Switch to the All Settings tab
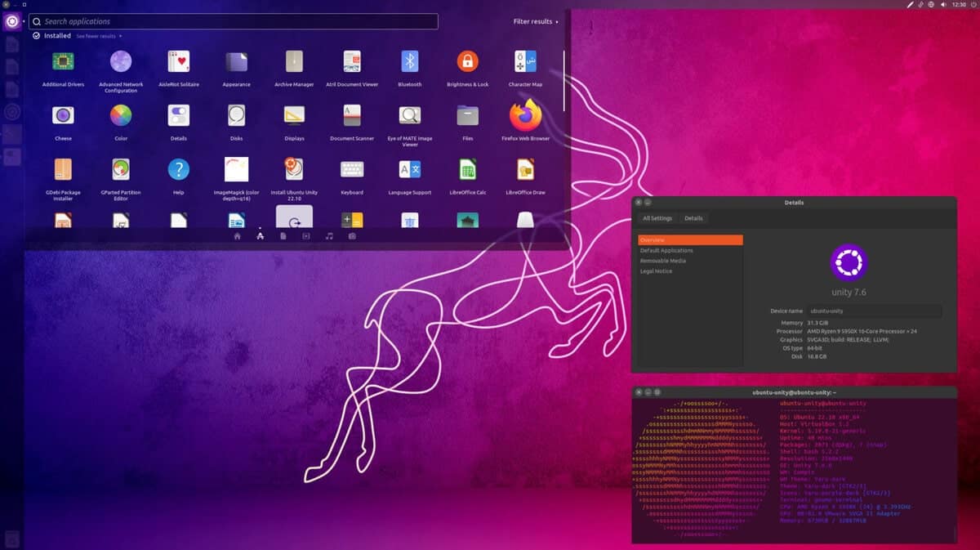The image size is (980, 550). (x=657, y=218)
